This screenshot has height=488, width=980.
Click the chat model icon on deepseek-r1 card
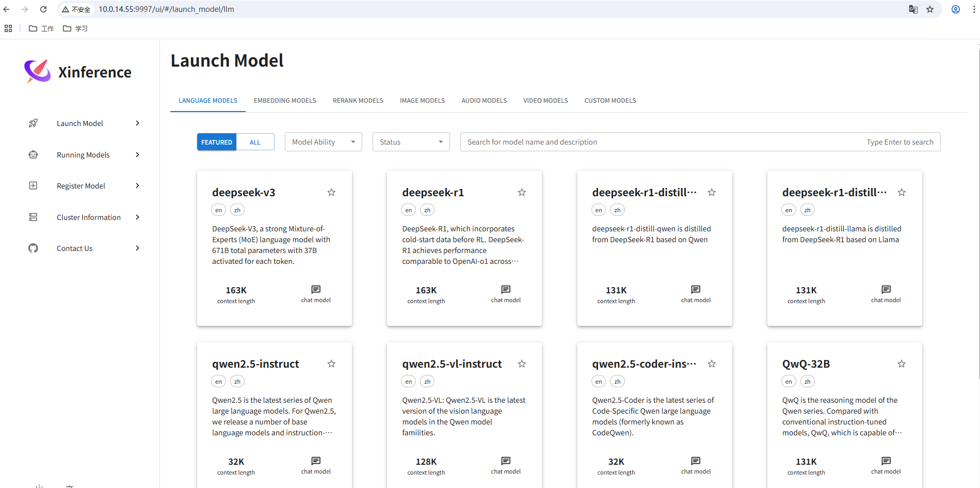tap(506, 289)
